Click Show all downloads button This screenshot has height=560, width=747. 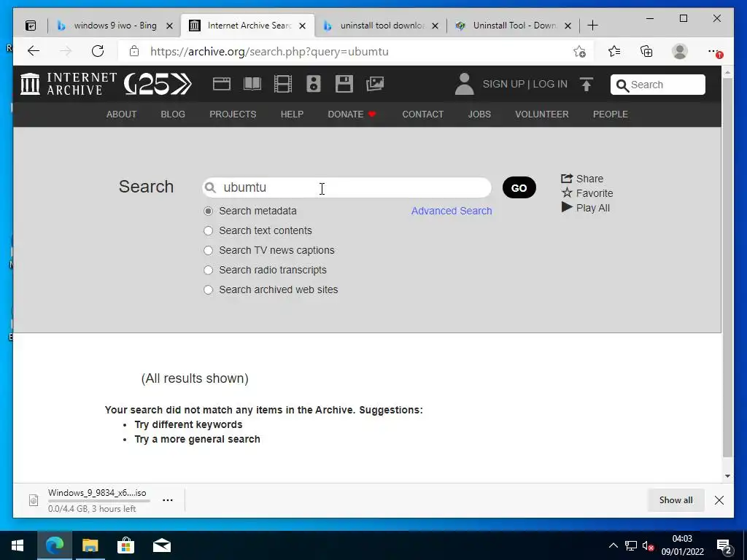click(x=676, y=500)
